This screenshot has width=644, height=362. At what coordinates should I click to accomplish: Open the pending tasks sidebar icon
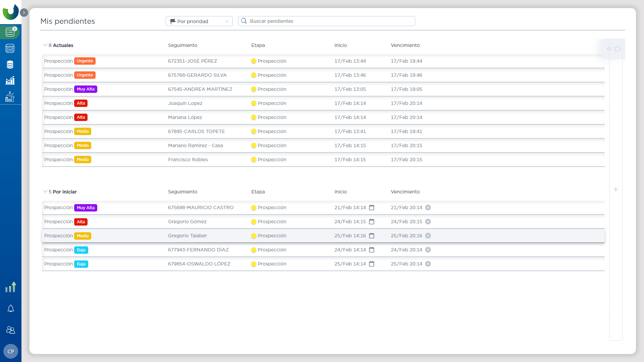10,32
